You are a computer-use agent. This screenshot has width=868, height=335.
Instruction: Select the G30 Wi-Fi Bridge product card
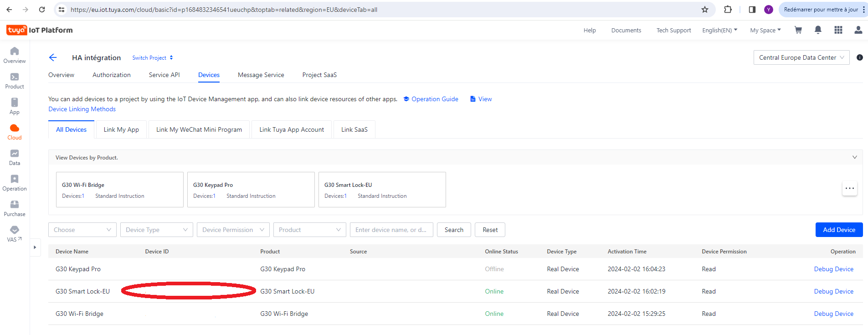(120, 190)
